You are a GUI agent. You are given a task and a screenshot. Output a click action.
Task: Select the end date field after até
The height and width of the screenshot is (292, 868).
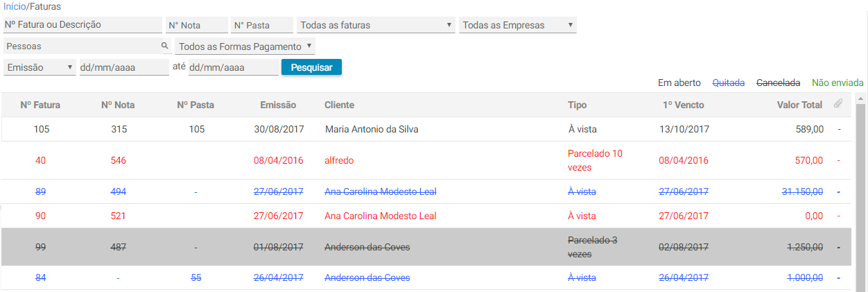(x=233, y=67)
